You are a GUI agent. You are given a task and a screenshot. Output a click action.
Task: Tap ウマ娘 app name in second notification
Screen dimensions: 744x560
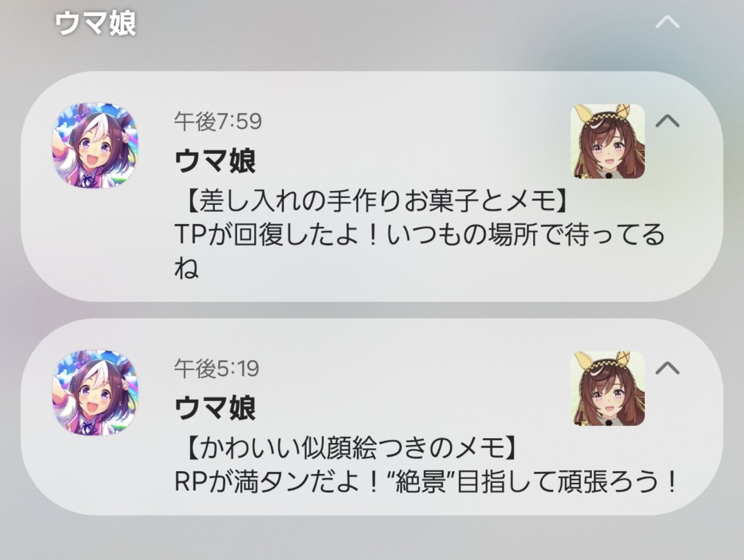[x=215, y=407]
